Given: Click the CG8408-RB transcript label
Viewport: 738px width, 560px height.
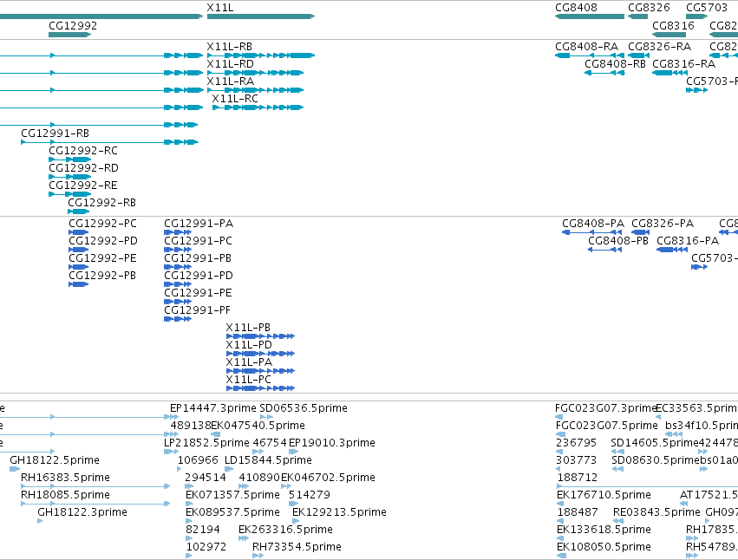Looking at the screenshot, I should (x=615, y=63).
